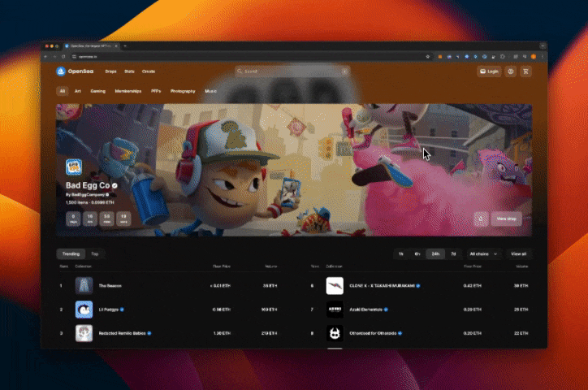Screen dimensions: 588x390
Task: Click the View all button
Action: pyautogui.click(x=519, y=253)
